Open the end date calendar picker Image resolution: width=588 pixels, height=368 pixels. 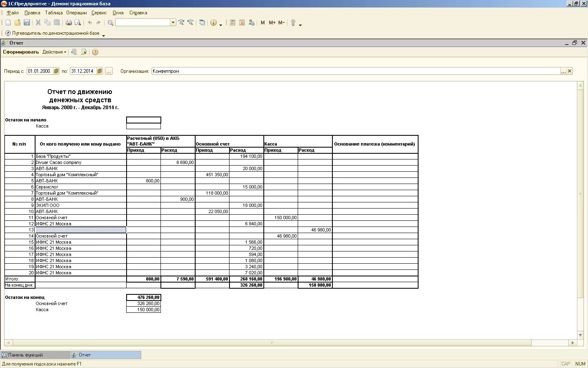click(x=100, y=71)
